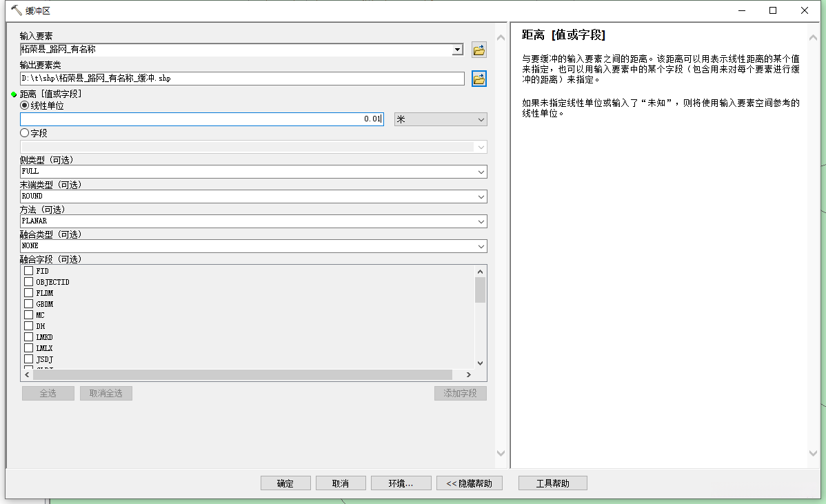Open the disabled 字段 dropdown
826x504 pixels.
[x=253, y=147]
